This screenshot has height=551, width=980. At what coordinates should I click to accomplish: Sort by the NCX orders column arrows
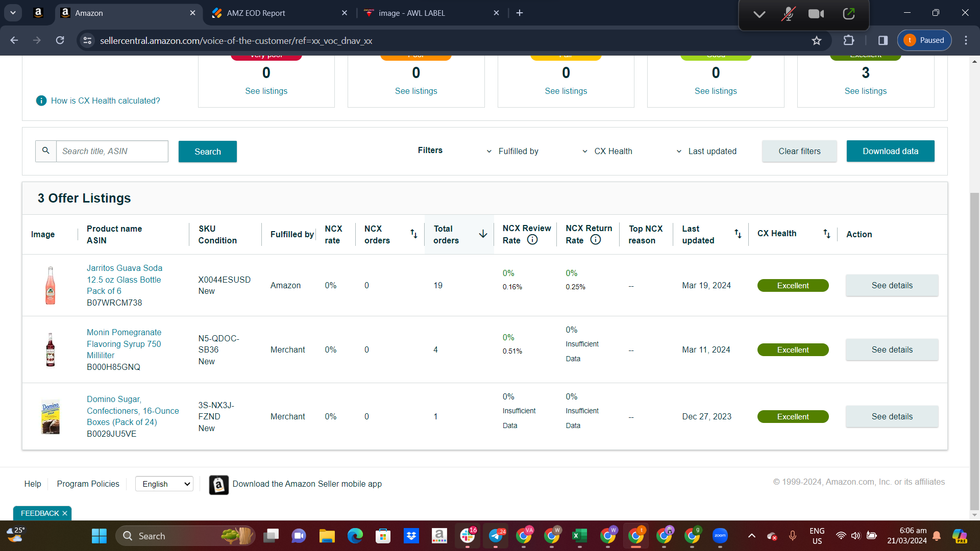click(x=414, y=234)
